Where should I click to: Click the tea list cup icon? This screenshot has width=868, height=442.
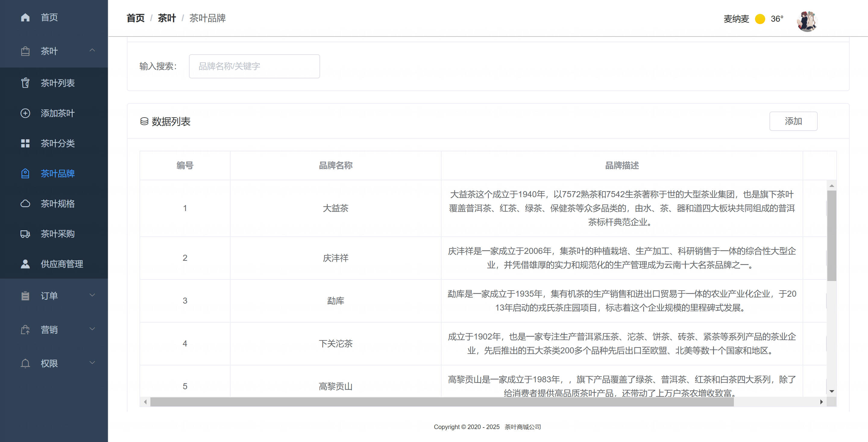(25, 83)
